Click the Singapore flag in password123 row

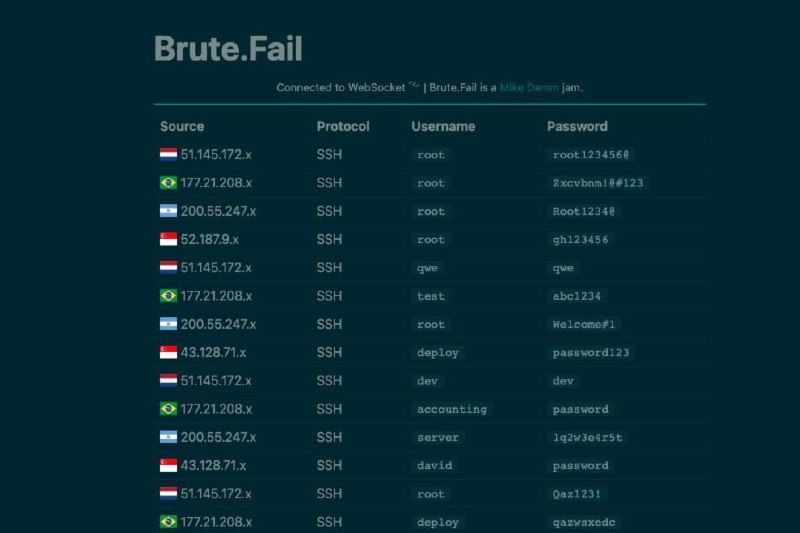[x=168, y=352]
